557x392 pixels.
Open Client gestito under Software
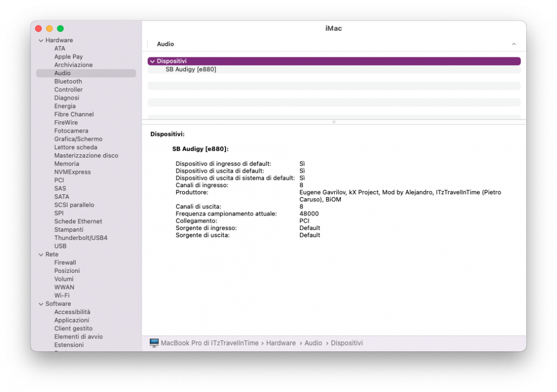[x=73, y=329]
